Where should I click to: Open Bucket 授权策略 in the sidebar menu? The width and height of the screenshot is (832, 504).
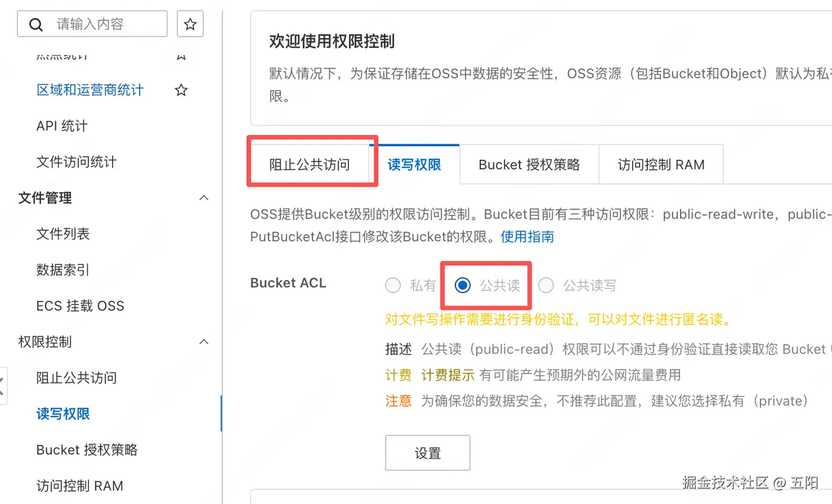(87, 450)
